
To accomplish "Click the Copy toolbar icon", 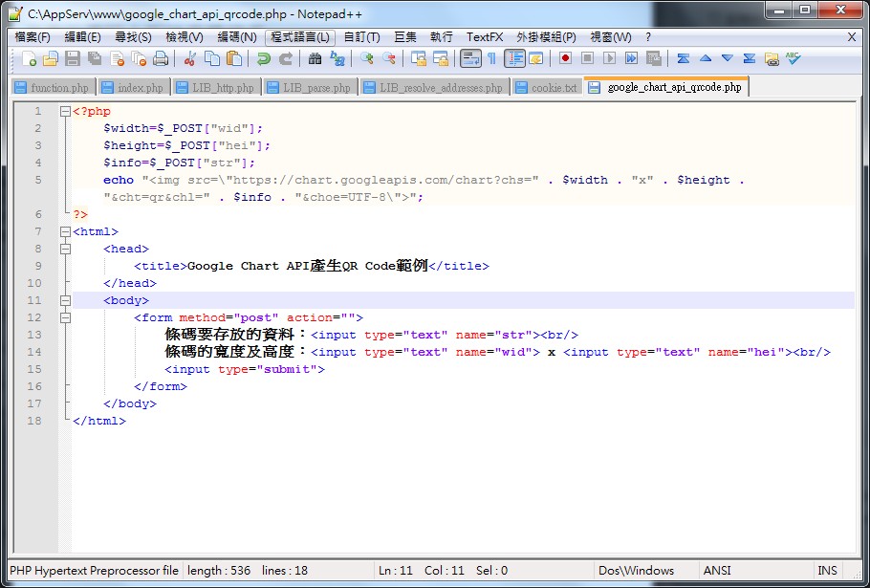I will (212, 58).
